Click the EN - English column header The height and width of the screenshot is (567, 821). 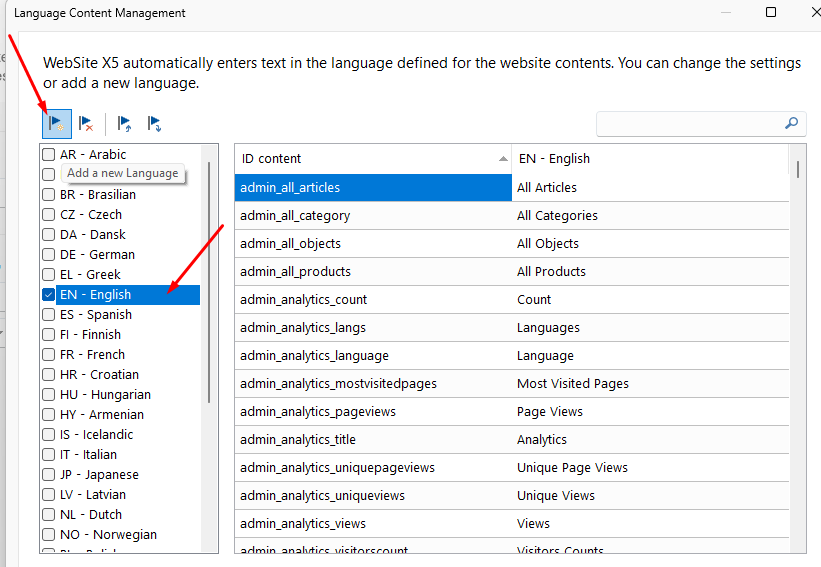pos(650,159)
